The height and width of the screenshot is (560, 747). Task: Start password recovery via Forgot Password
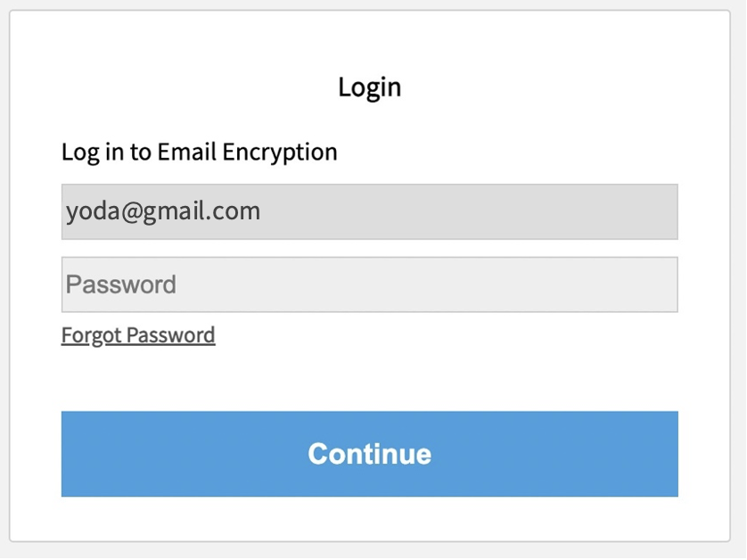tap(138, 335)
